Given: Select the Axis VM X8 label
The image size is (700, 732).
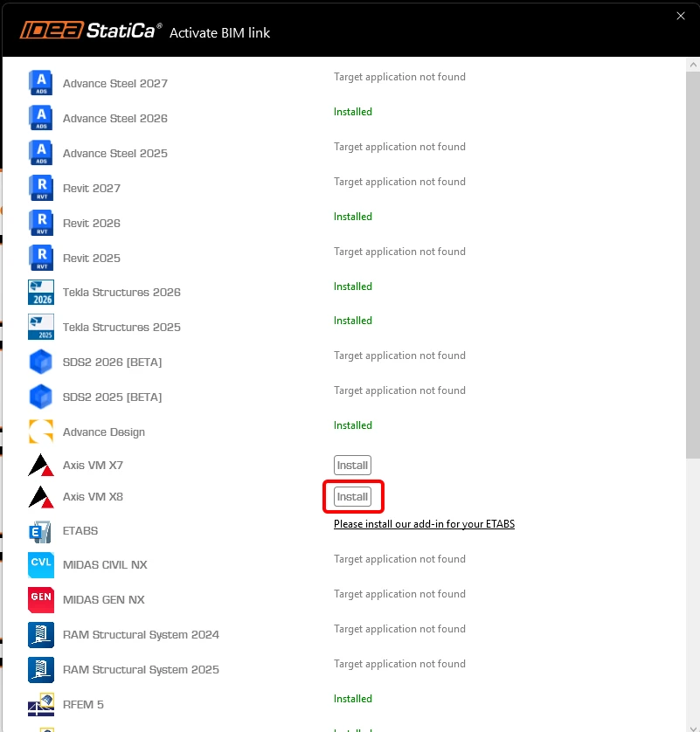Looking at the screenshot, I should [x=93, y=497].
